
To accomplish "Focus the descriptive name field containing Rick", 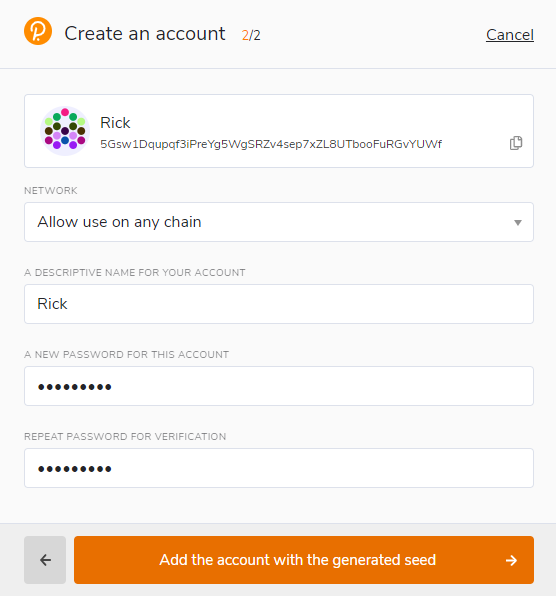I will (x=279, y=304).
